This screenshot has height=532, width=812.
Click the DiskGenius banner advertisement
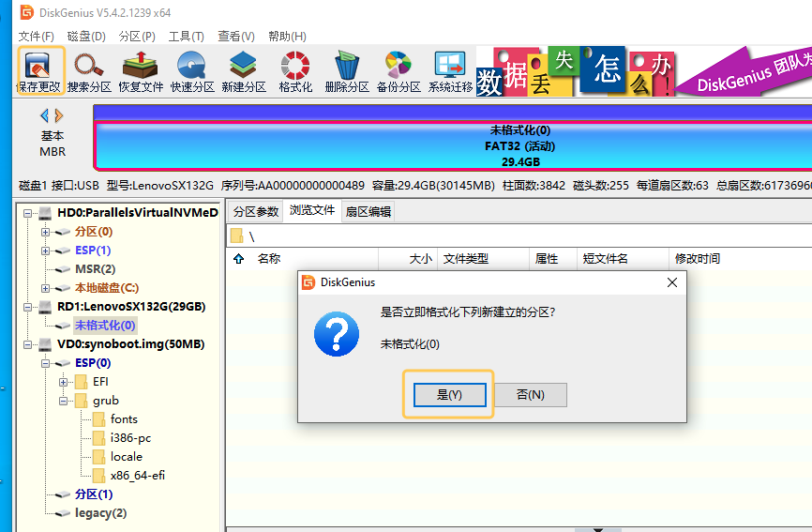pyautogui.click(x=644, y=71)
